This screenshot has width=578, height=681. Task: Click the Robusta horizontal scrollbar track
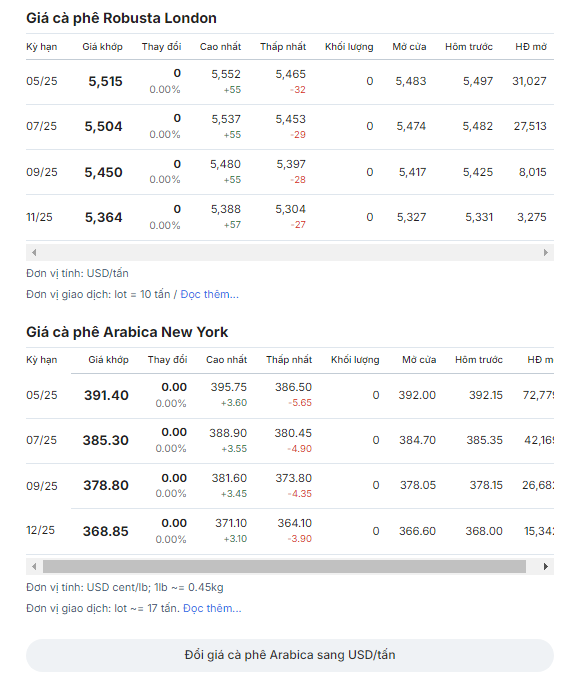[290, 252]
